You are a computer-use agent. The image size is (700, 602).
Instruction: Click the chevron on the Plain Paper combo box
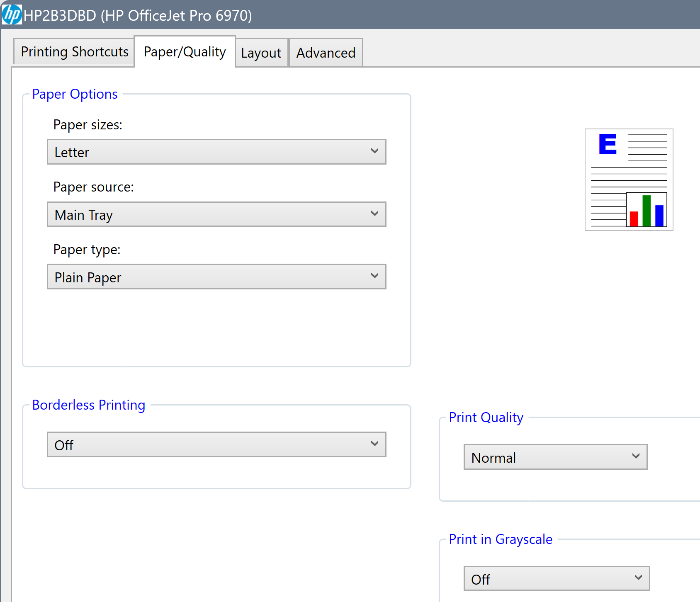click(x=375, y=276)
